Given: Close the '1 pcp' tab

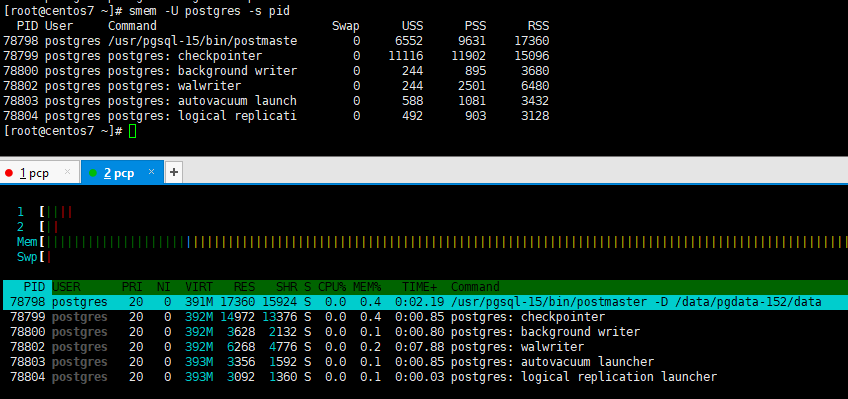Looking at the screenshot, I should pos(68,172).
